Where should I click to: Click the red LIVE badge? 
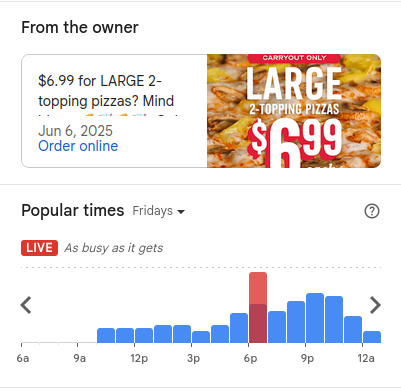tap(39, 248)
